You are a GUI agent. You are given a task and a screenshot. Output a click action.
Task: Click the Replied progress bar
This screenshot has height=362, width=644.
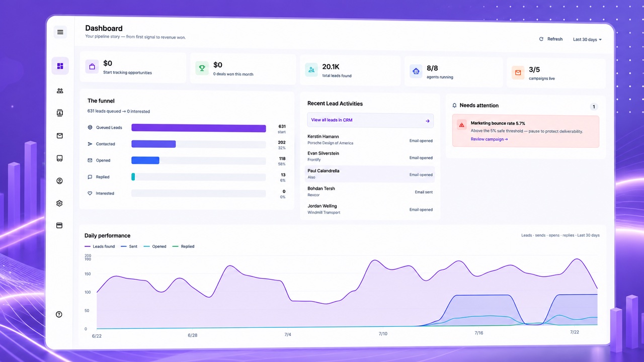[199, 177]
